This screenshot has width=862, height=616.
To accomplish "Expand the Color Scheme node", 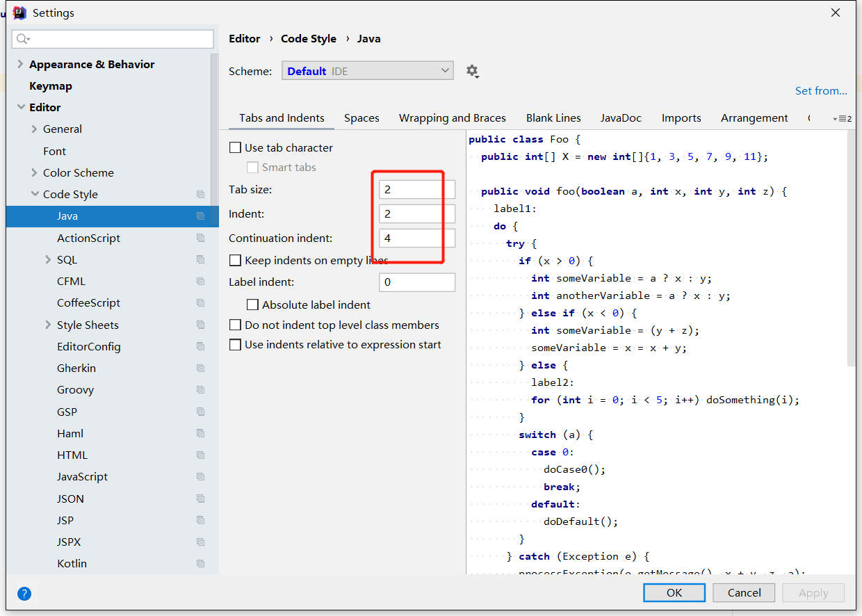I will point(35,172).
